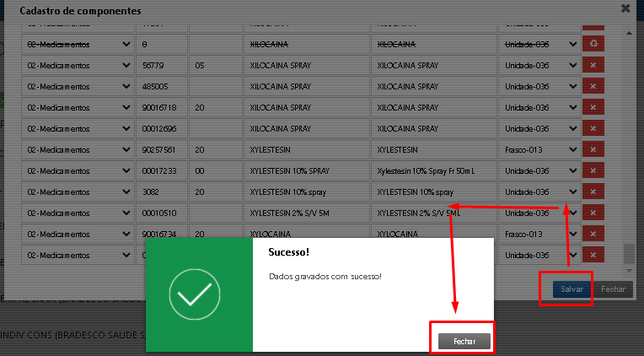Click the Sucesso! heading in the dialog
This screenshot has height=356, width=644.
point(289,252)
